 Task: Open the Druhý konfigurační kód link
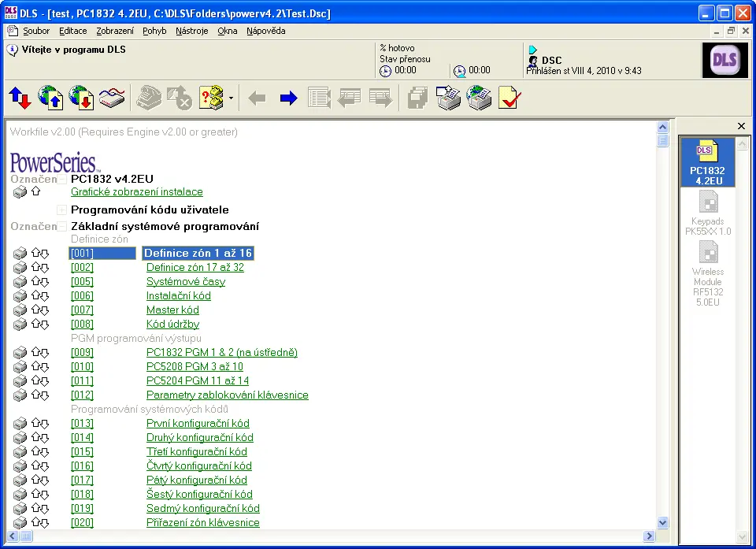[x=199, y=438]
